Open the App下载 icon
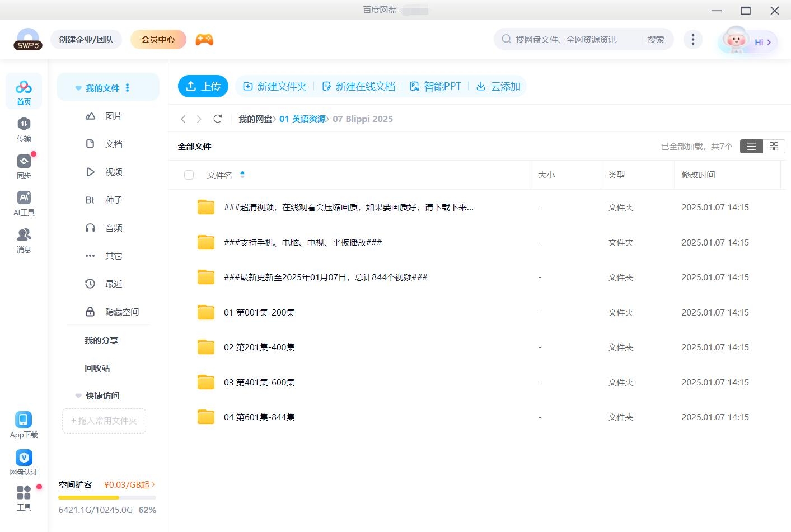This screenshot has height=532, width=791. pos(24,425)
